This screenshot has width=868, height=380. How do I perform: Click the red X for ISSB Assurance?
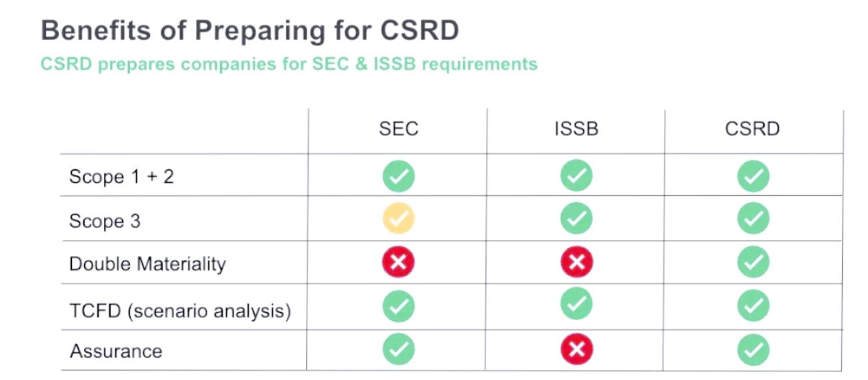(577, 349)
